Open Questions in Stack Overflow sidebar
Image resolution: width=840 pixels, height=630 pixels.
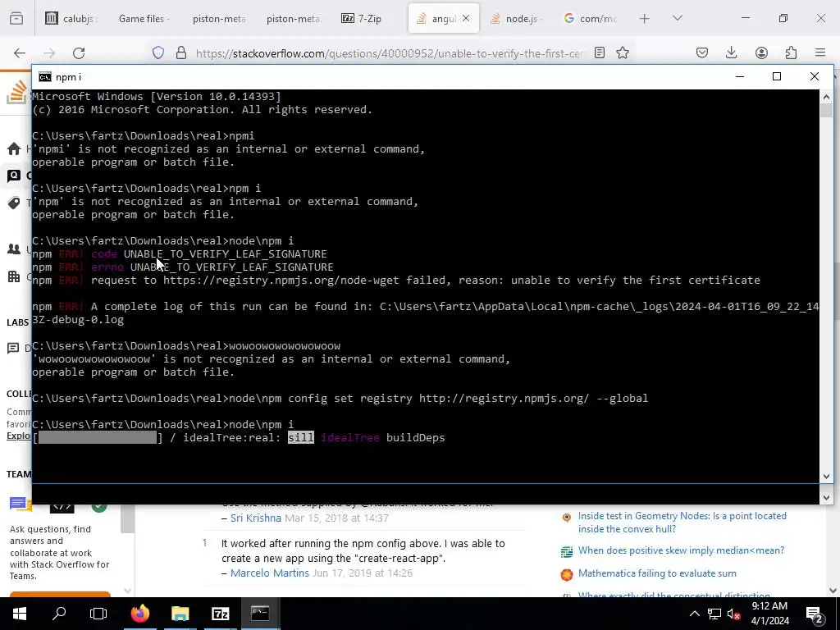14,176
